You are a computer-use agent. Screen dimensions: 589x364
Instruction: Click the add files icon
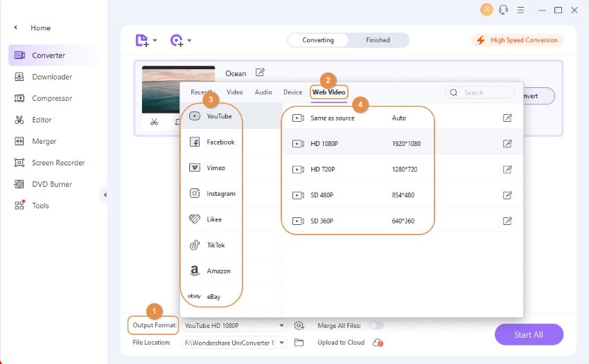[141, 40]
